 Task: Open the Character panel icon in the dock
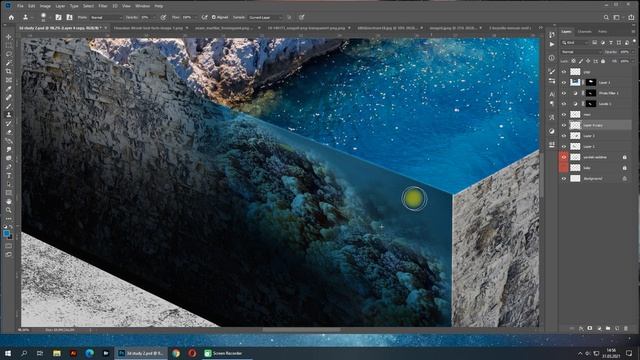pyautogui.click(x=552, y=94)
